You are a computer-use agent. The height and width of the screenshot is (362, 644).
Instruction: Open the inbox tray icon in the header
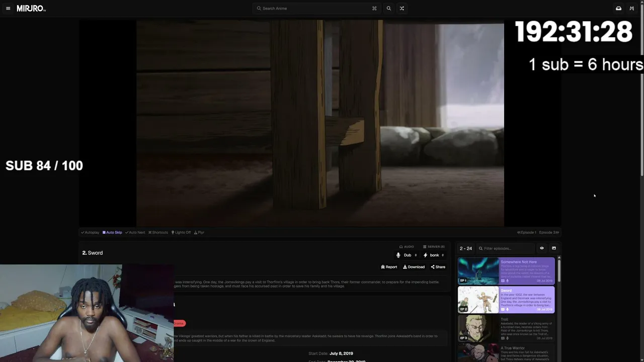618,9
